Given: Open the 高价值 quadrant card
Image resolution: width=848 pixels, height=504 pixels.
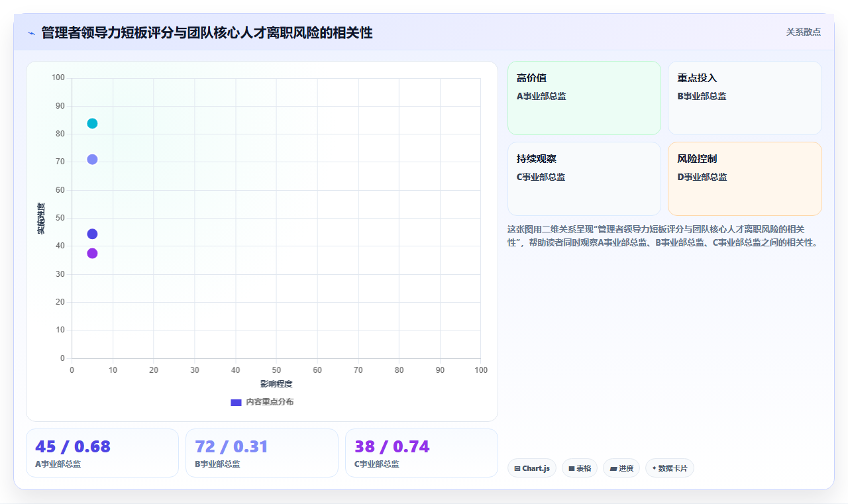Looking at the screenshot, I should 584,98.
